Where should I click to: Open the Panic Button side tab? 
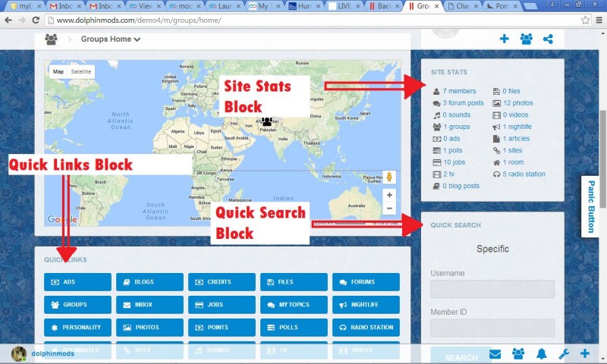(591, 206)
